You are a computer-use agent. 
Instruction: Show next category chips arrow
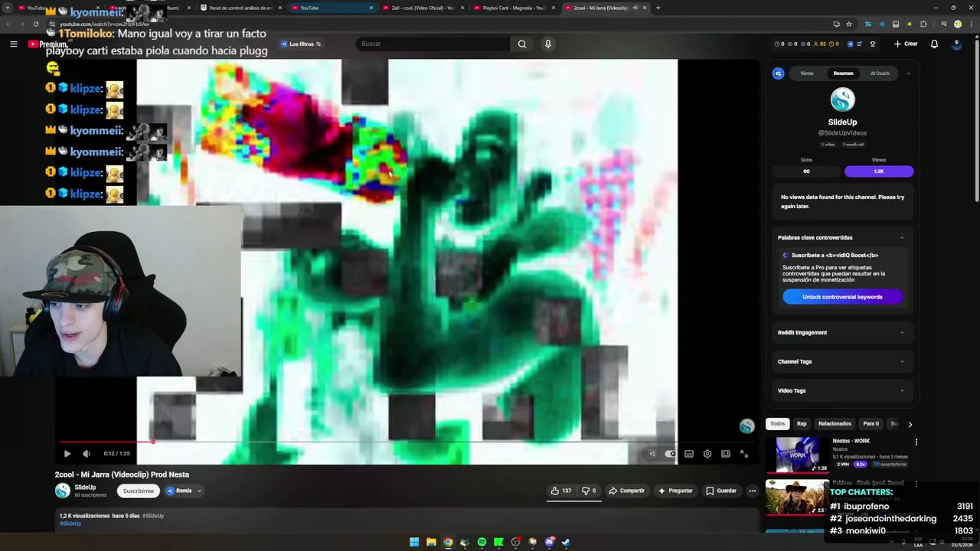click(910, 424)
